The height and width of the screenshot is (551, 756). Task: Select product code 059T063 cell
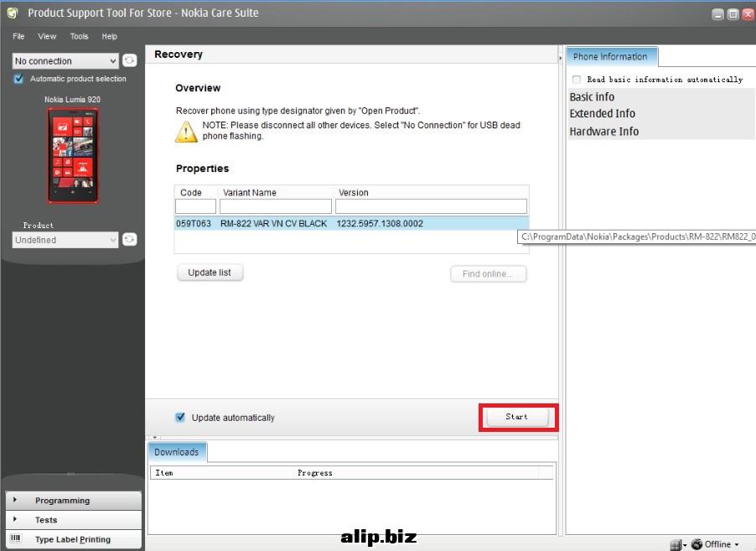pos(194,223)
